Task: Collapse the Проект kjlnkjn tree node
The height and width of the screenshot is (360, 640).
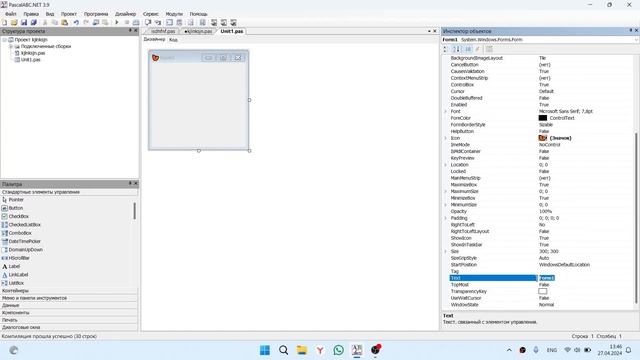Action: (4, 40)
